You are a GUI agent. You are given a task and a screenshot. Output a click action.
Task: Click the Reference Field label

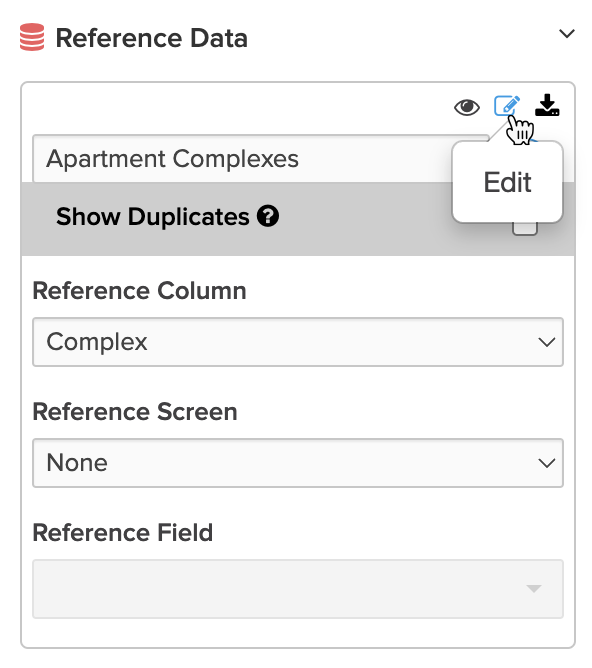tap(123, 533)
